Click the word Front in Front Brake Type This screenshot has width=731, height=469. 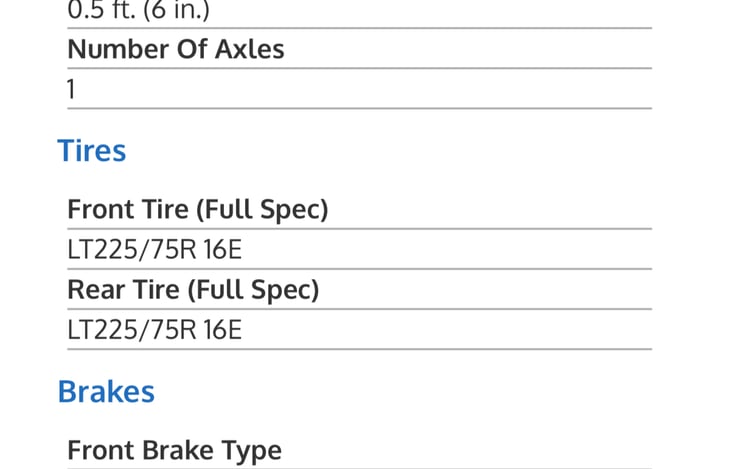pos(98,451)
